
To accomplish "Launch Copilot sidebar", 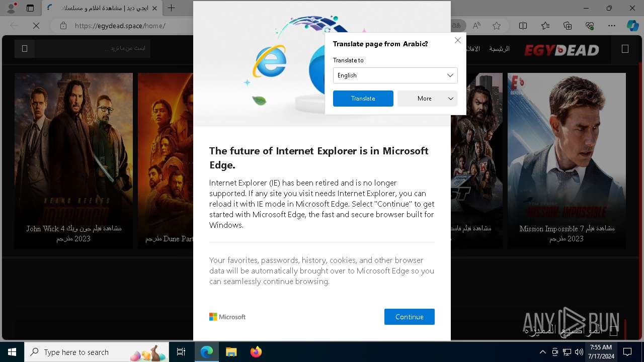I will click(x=632, y=26).
